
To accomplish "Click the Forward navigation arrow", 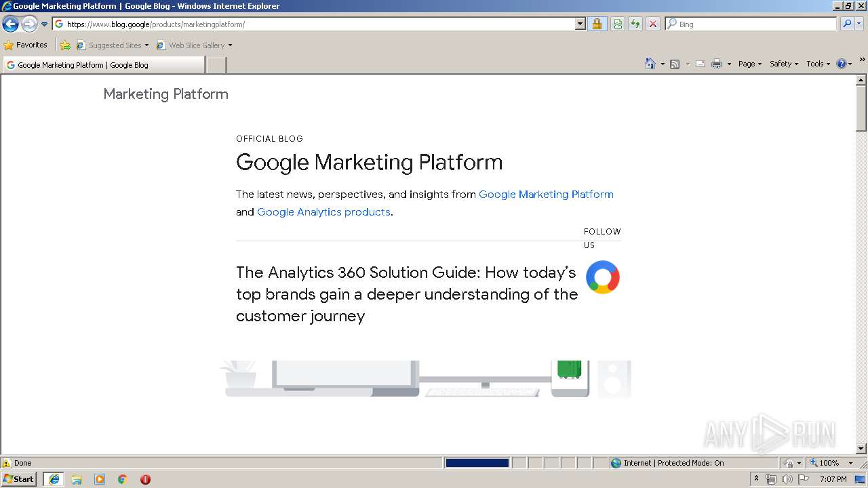I will point(29,24).
